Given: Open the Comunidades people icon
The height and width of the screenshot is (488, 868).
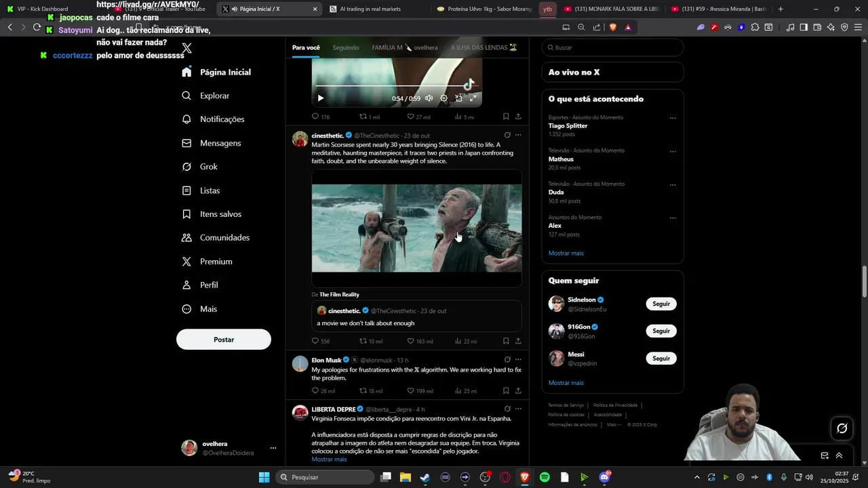Looking at the screenshot, I should click(186, 238).
